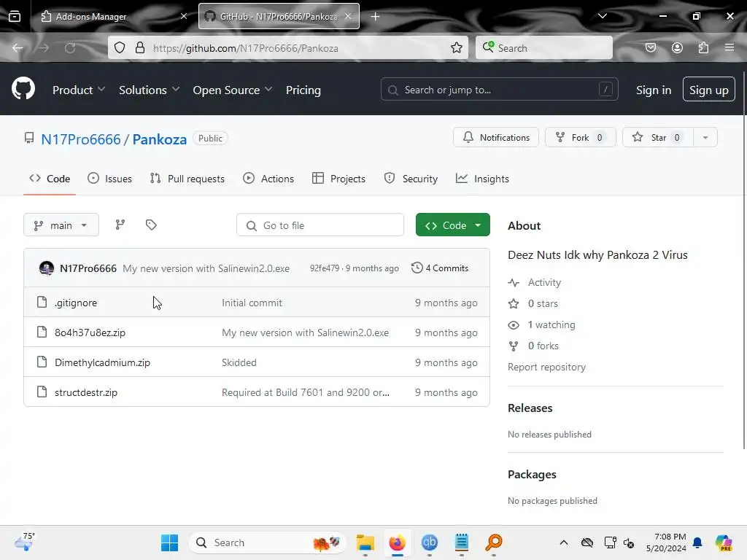The image size is (747, 560).
Task: Click the Firefox back arrow
Action: (18, 47)
